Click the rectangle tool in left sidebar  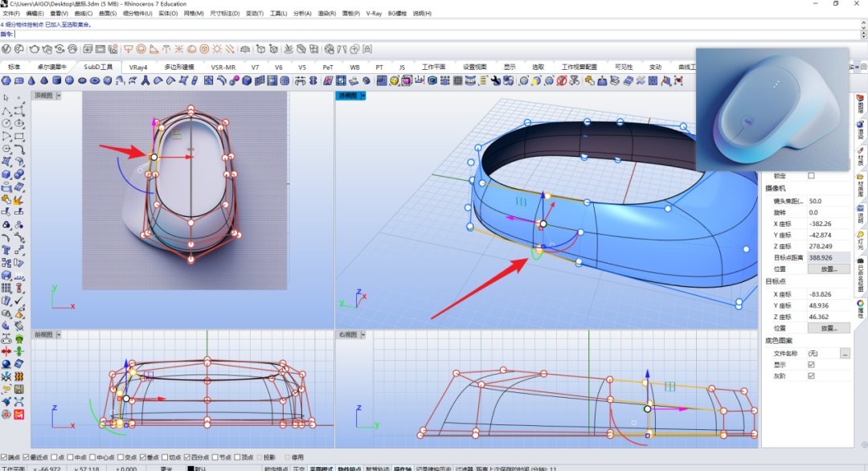(18, 136)
